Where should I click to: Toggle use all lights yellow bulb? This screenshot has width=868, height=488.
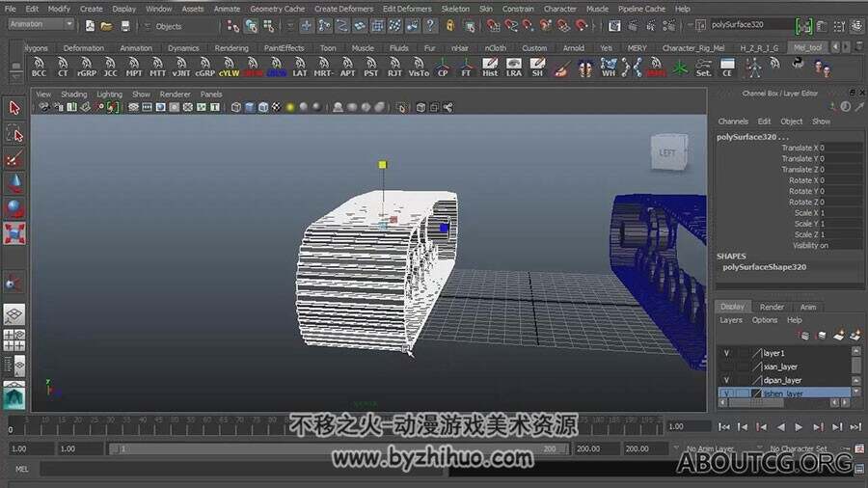290,107
